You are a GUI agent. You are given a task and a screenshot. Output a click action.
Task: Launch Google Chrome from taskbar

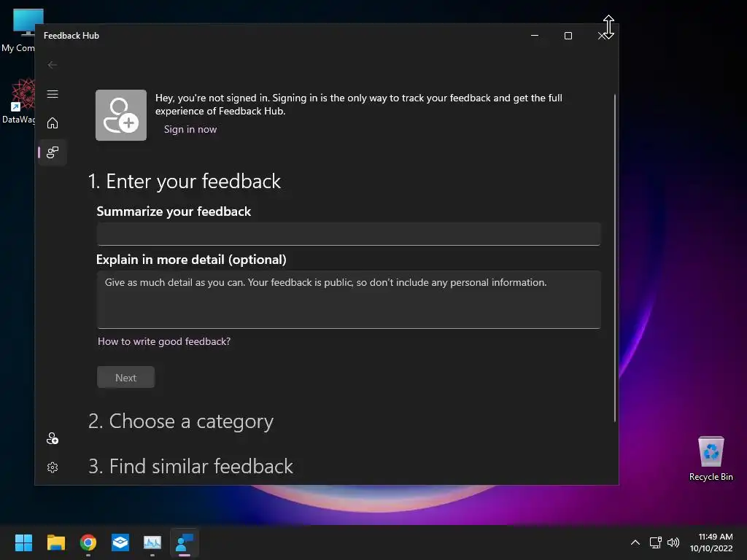(88, 542)
